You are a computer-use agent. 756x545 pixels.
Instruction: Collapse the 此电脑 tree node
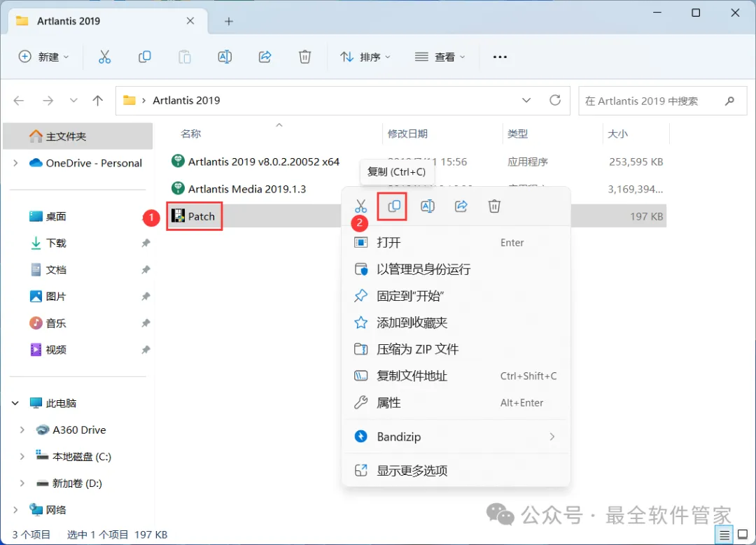[x=15, y=403]
